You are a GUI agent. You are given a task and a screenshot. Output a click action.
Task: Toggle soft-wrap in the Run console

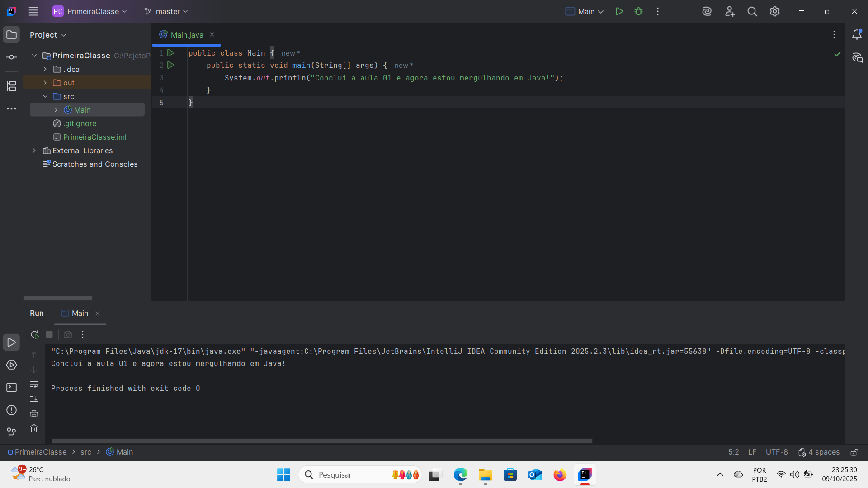[x=34, y=385]
